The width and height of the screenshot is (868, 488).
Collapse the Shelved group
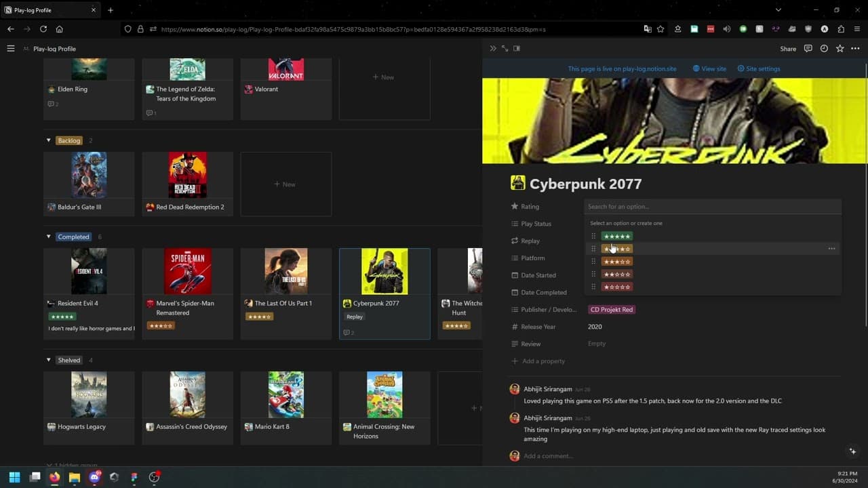tap(49, 360)
